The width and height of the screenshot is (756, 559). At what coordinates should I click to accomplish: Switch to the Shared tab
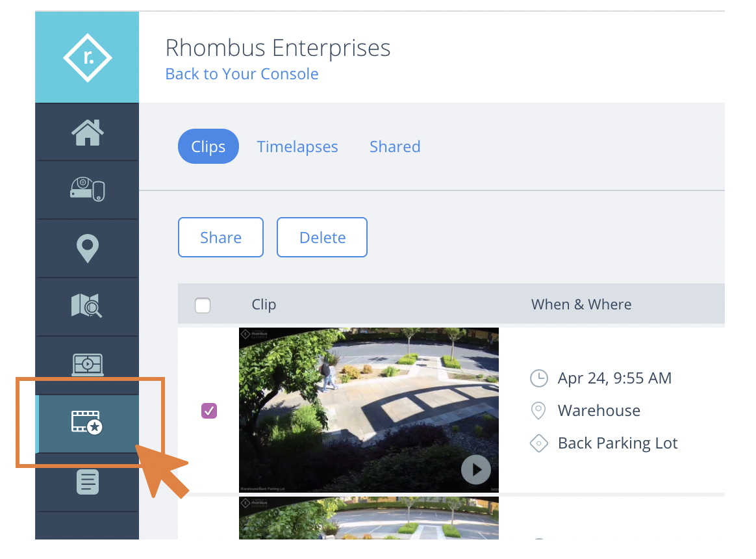pyautogui.click(x=395, y=146)
